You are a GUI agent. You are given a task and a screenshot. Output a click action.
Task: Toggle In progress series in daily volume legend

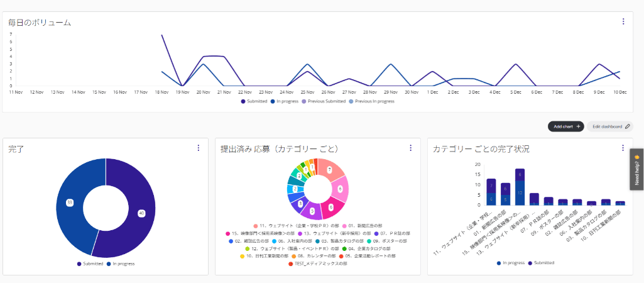(x=286, y=101)
